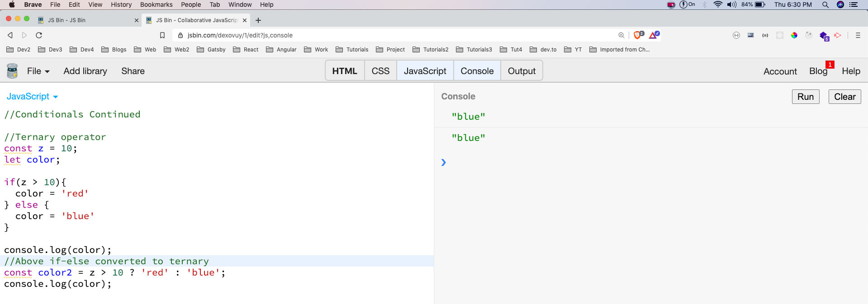Close the 'JS Bin - Collaborative JavaScript' tab
This screenshot has height=304, width=868.
tap(245, 20)
